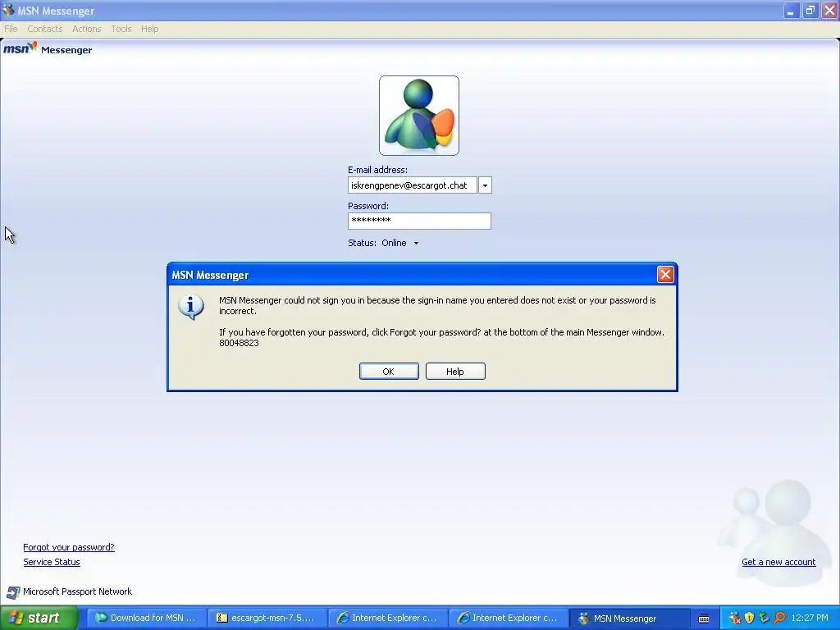This screenshot has width=840, height=630.
Task: Switch to Download for MSN taskbar window
Action: click(x=146, y=619)
